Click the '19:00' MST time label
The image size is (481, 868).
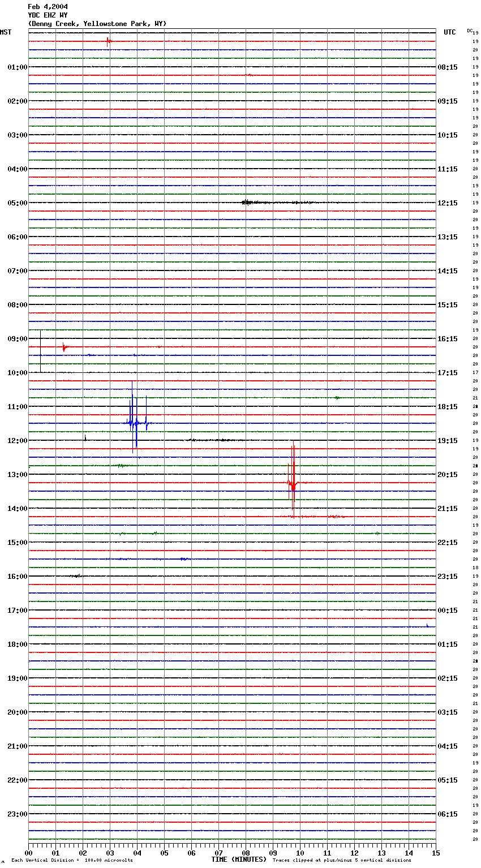[x=18, y=678]
